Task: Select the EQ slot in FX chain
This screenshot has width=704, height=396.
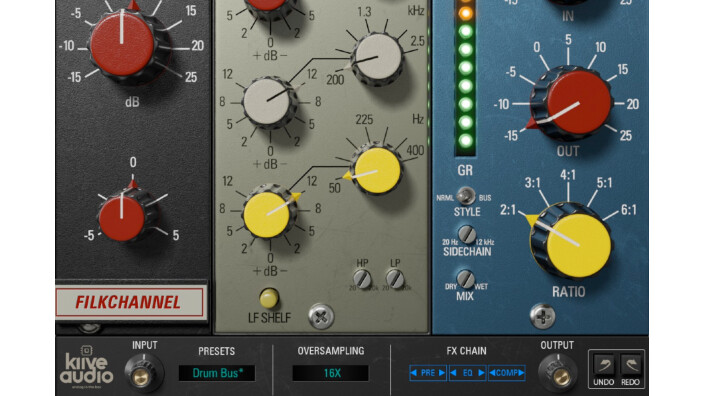Action: click(467, 373)
